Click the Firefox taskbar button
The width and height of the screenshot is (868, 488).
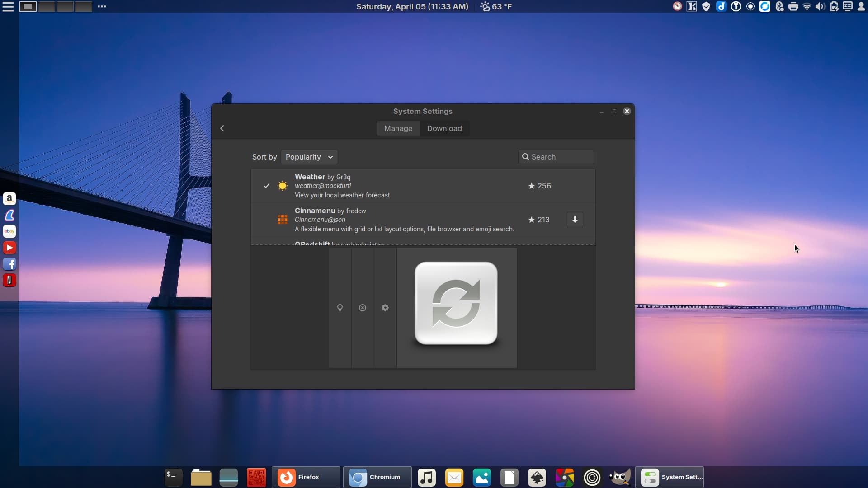[x=306, y=477]
